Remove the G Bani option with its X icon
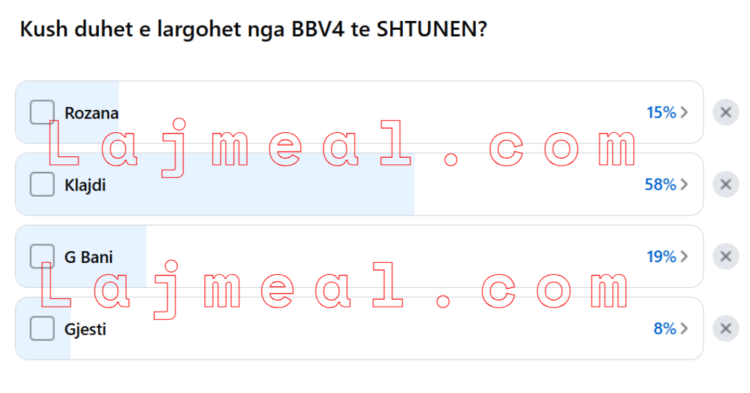 click(726, 257)
